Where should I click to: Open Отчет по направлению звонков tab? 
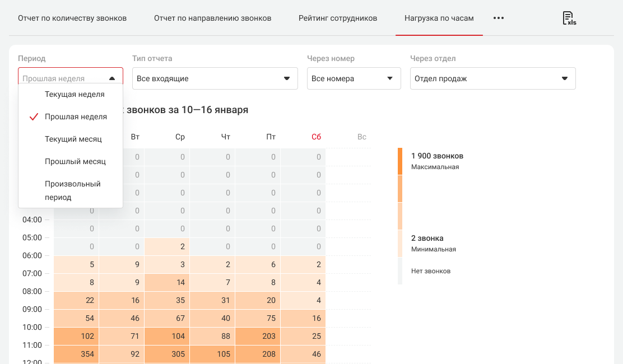pyautogui.click(x=212, y=18)
